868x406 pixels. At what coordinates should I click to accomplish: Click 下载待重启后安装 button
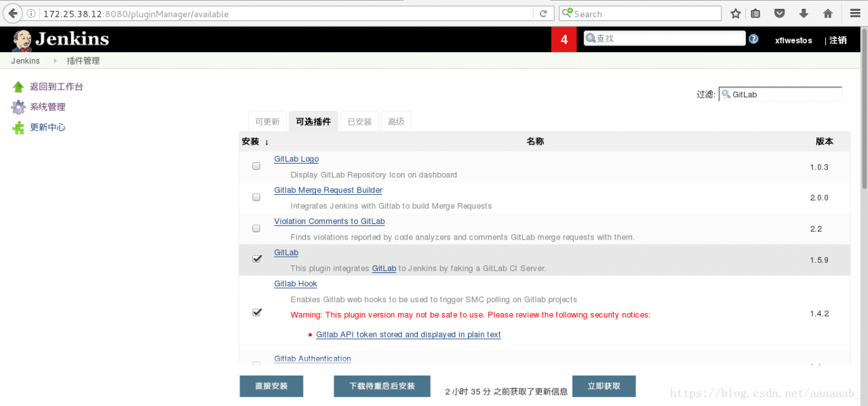tap(382, 386)
